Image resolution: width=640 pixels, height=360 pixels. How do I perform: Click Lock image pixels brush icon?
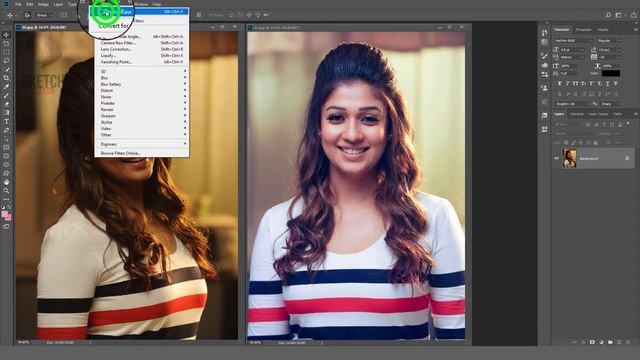(x=573, y=142)
